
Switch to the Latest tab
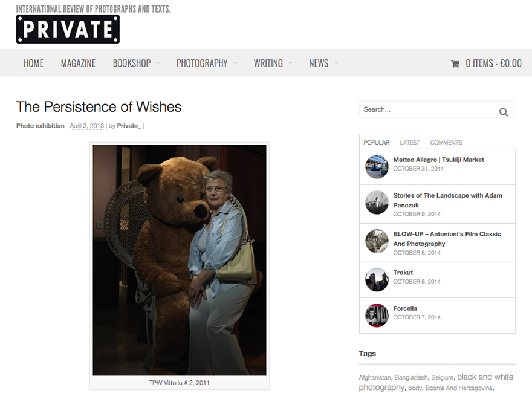coord(409,143)
